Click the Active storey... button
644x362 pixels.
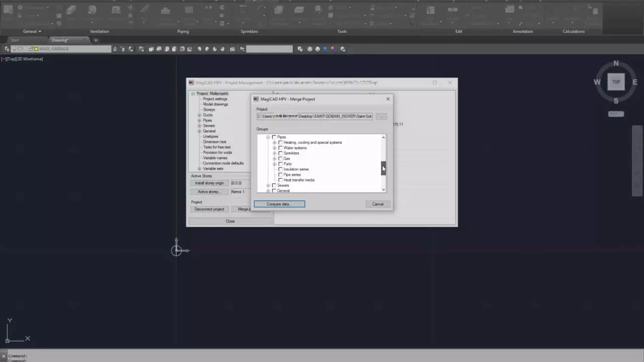pos(209,192)
